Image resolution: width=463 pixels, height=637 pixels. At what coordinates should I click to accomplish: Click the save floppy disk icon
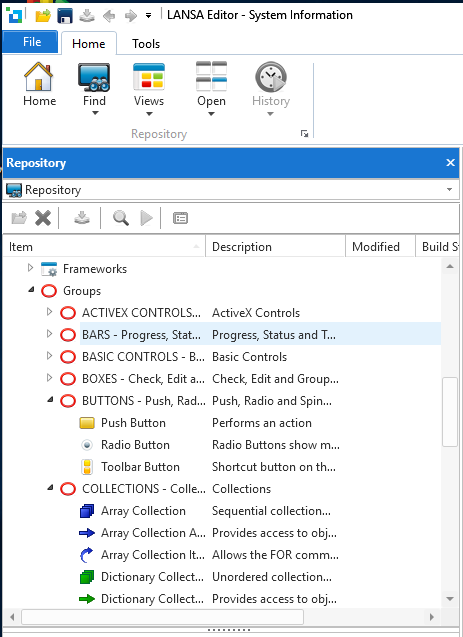click(x=65, y=16)
